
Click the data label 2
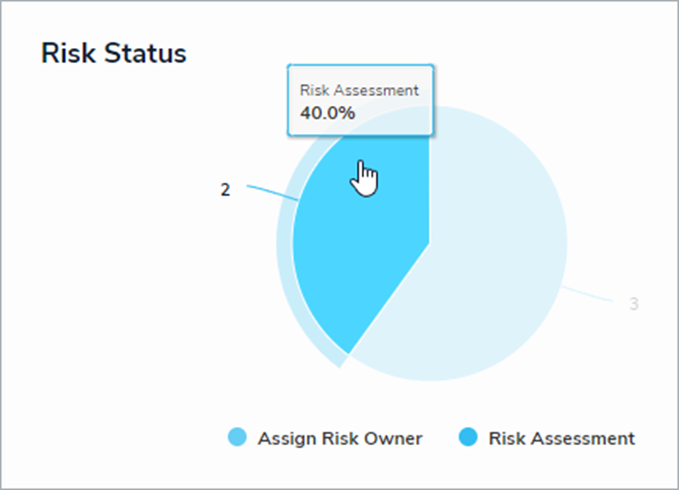tap(225, 190)
